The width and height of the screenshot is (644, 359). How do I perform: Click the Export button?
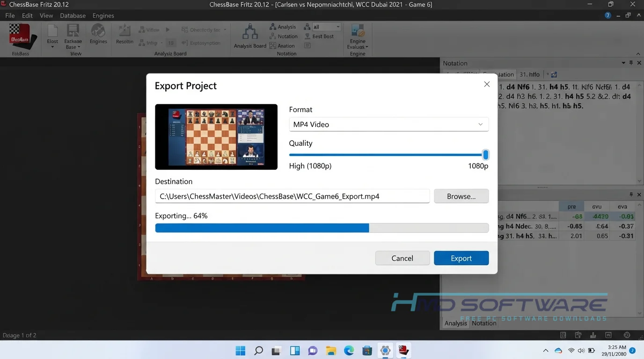coord(461,258)
